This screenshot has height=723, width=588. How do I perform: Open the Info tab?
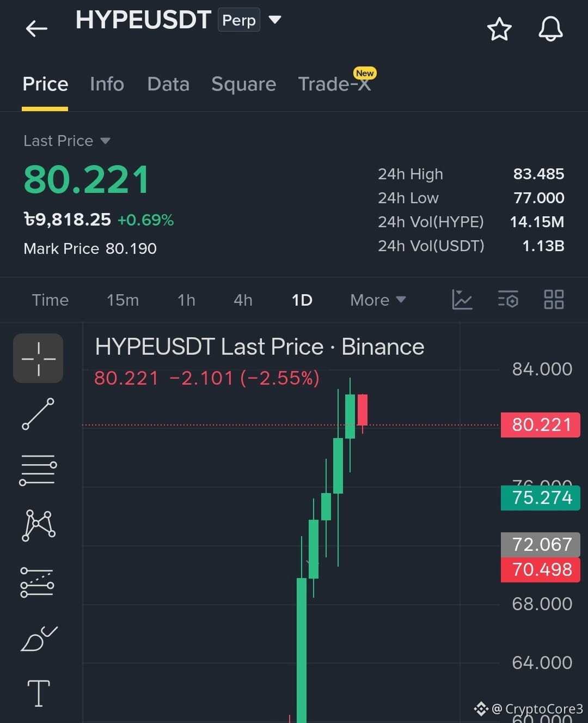107,84
